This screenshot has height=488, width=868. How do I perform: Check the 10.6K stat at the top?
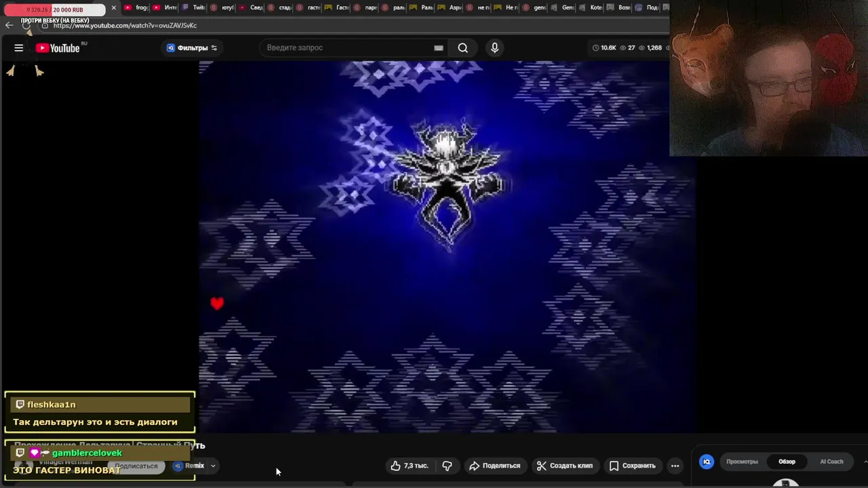604,48
